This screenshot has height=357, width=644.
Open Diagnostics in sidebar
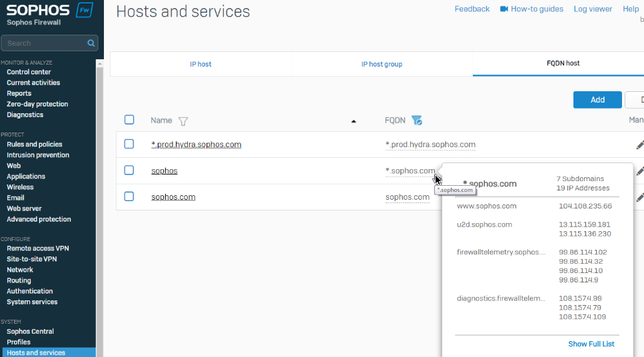click(25, 115)
